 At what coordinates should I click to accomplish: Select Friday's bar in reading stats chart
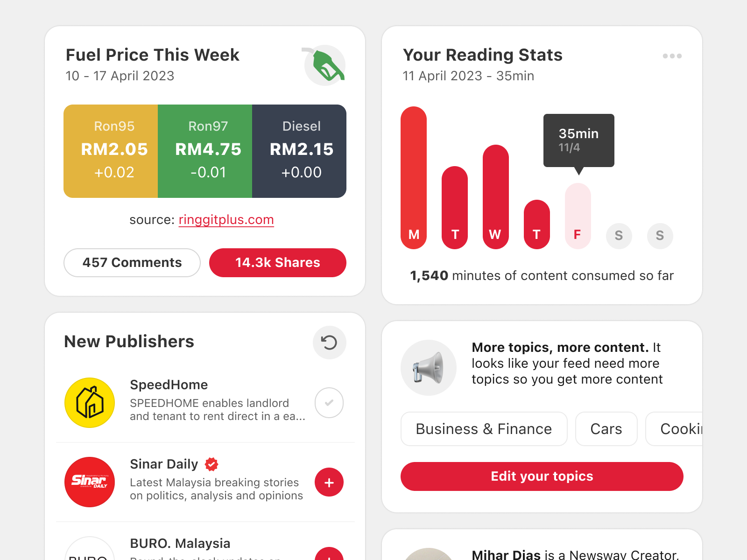pyautogui.click(x=578, y=215)
